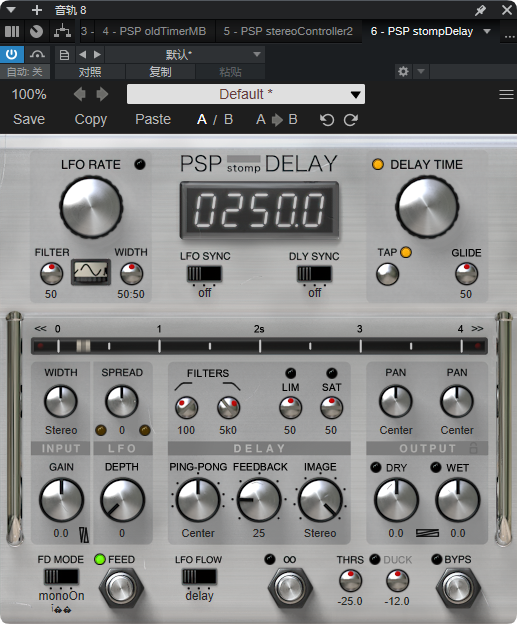Switch to PSP stereoController2 tab
This screenshot has height=624, width=517.
(288, 31)
